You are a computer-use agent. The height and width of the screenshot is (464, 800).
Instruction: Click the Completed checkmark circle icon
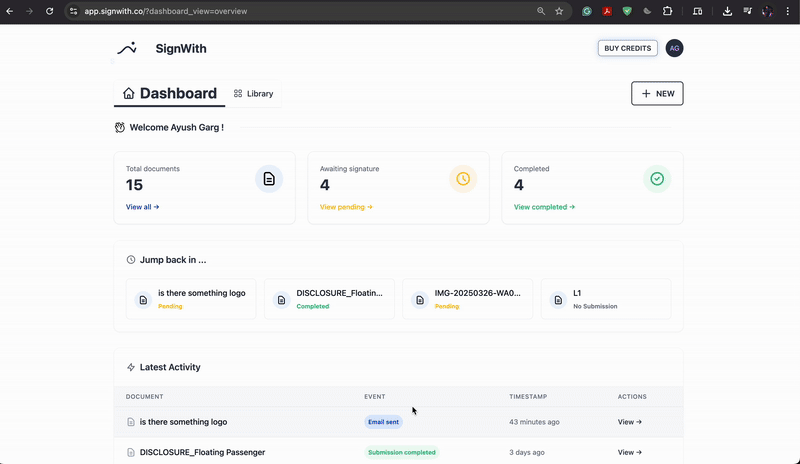tap(657, 179)
